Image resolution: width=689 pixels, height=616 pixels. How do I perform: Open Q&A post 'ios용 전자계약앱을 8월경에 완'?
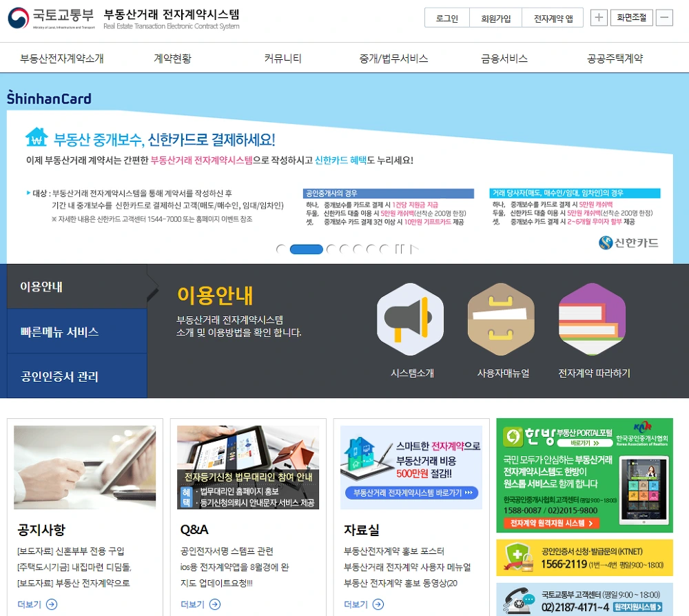(x=235, y=567)
